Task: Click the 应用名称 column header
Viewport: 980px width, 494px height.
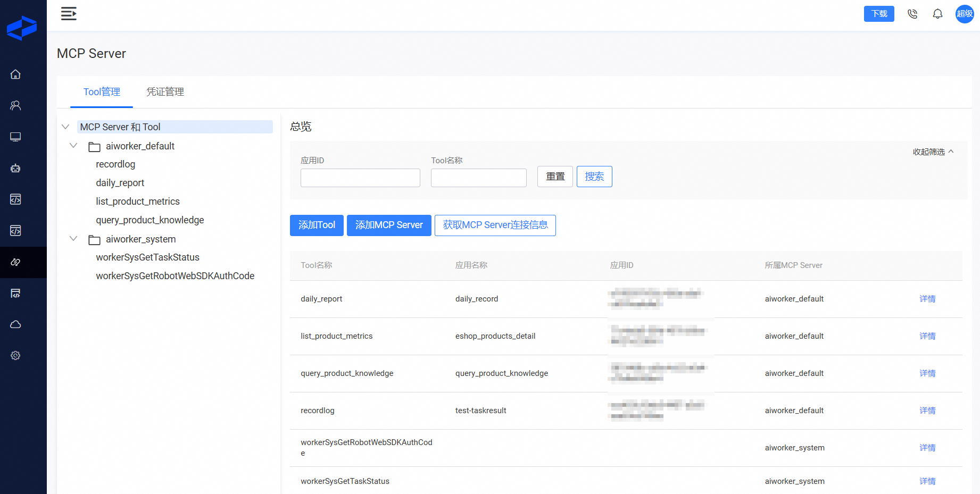Action: point(471,265)
